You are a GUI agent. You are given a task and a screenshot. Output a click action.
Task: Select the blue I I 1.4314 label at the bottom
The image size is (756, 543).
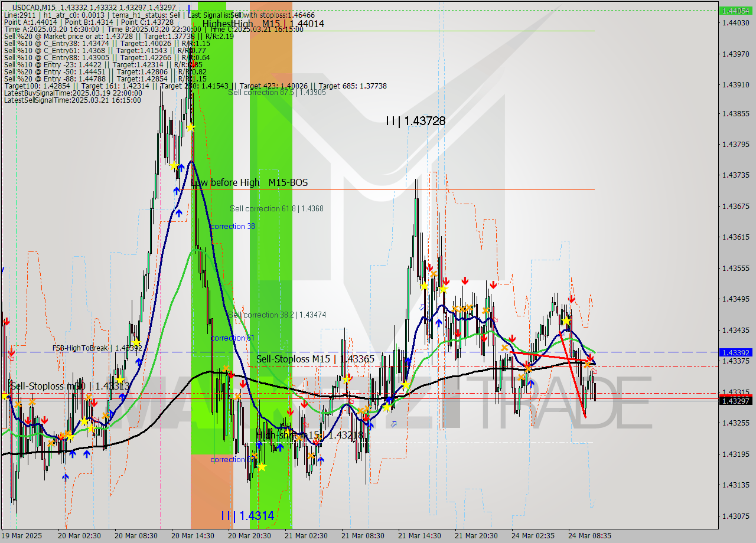point(246,515)
